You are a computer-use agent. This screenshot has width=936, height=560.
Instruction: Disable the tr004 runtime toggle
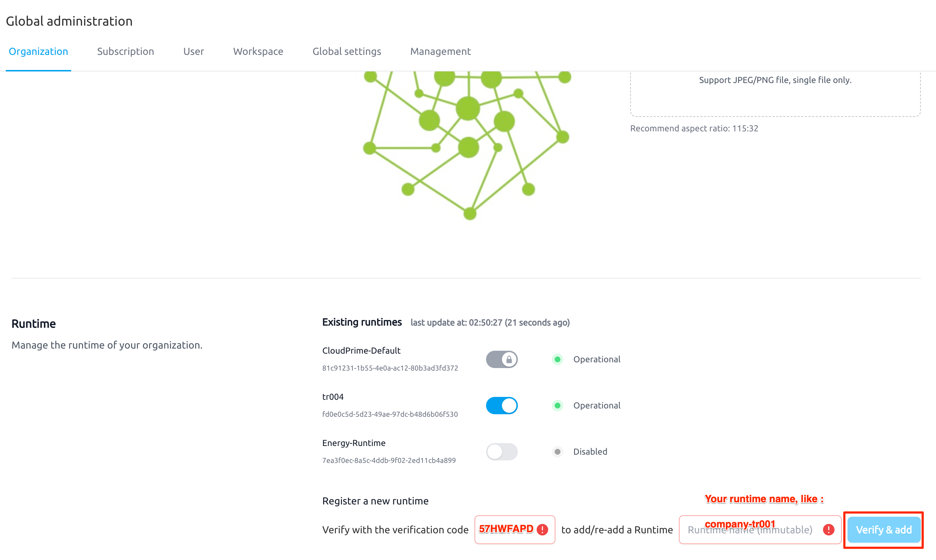click(x=502, y=405)
